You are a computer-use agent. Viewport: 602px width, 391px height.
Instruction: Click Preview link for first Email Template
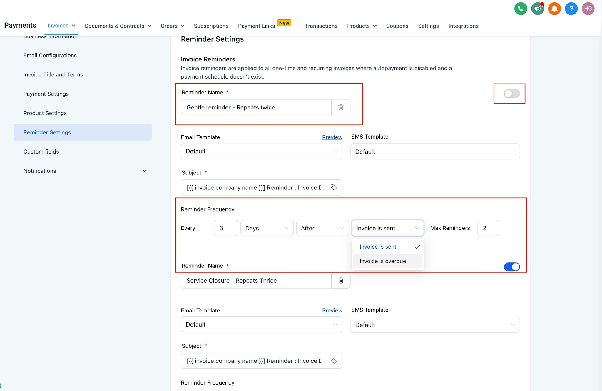coord(332,137)
